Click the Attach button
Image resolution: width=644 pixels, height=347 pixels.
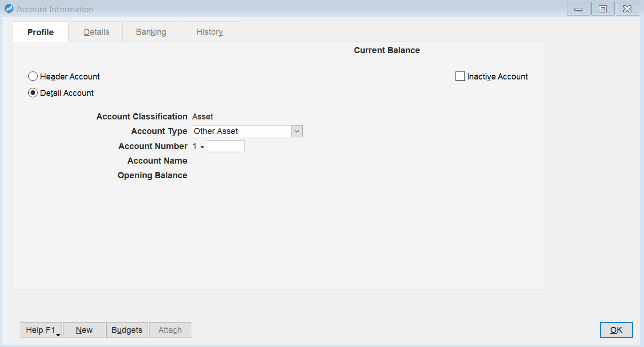point(170,330)
